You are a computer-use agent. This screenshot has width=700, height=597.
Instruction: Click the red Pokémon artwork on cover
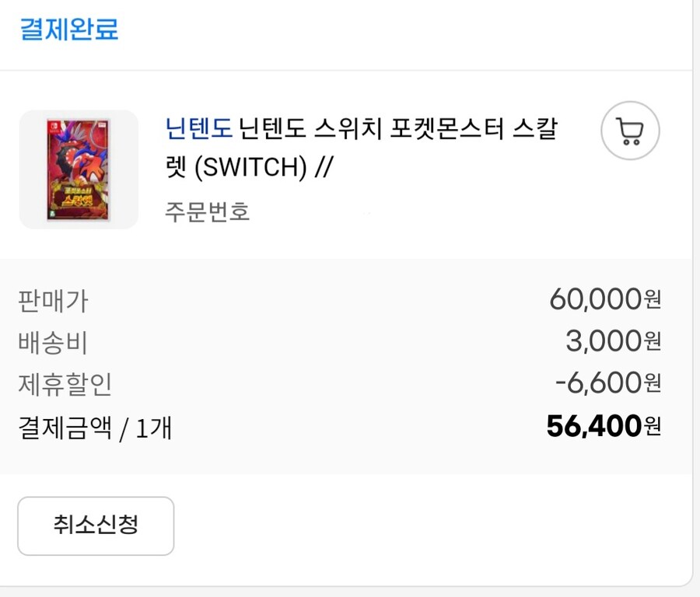click(x=80, y=159)
